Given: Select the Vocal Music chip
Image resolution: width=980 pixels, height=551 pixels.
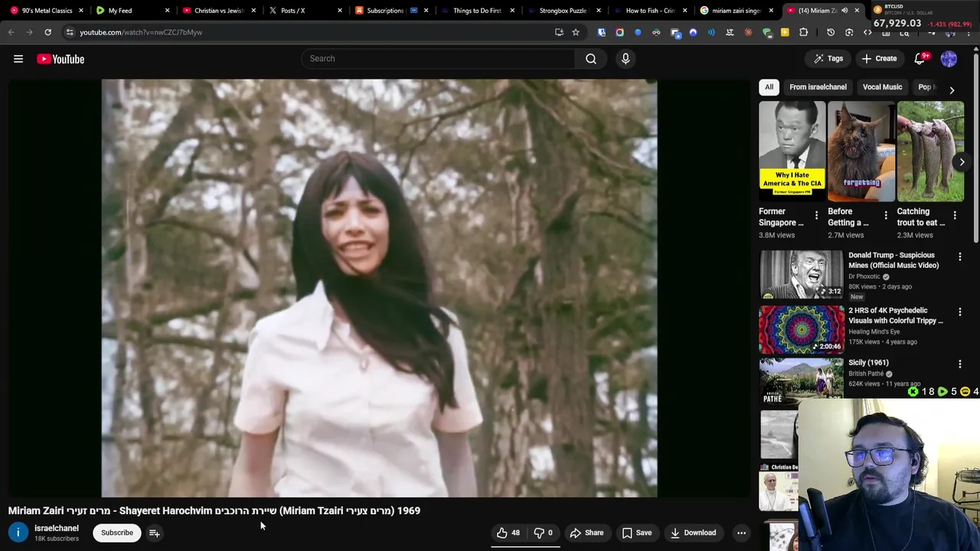Looking at the screenshot, I should point(882,87).
